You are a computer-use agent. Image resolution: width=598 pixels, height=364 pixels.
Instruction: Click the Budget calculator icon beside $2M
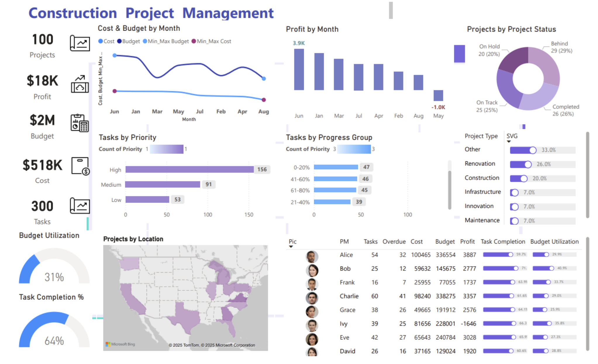[x=80, y=123]
